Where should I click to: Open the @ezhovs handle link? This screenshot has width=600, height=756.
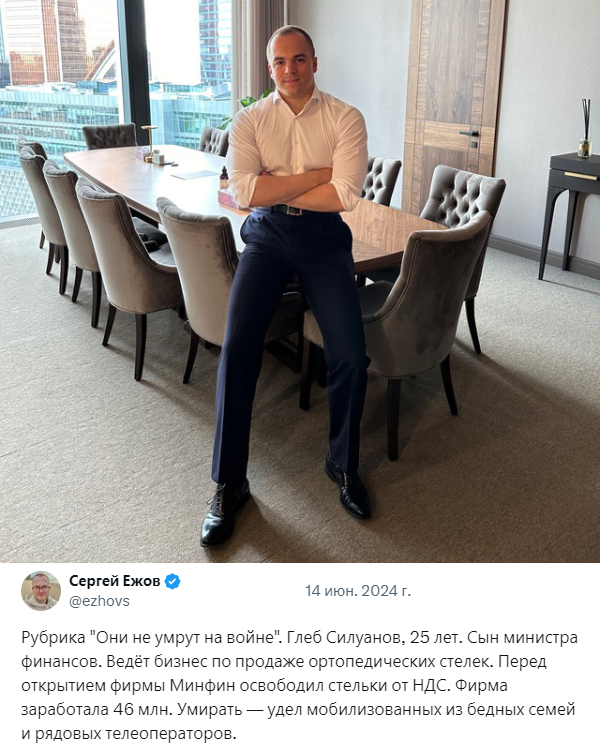[x=99, y=601]
